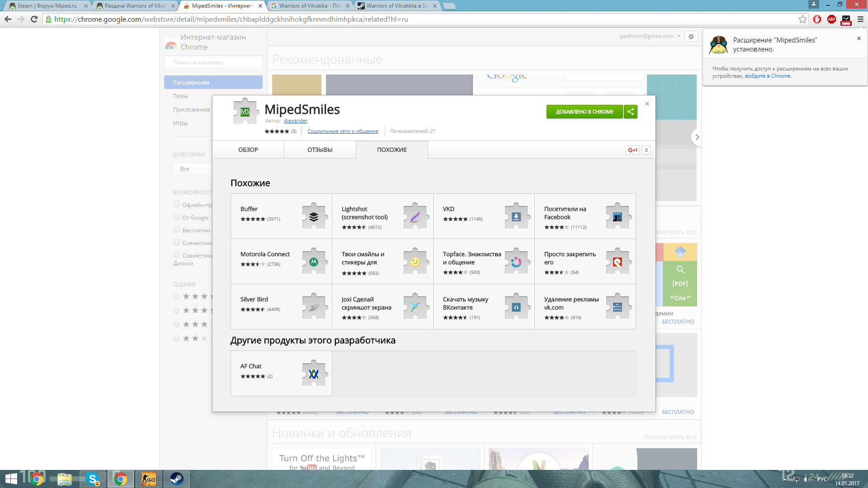Select the ПОХОЖИЕ tab
Viewport: 868px width, 488px height.
click(392, 150)
